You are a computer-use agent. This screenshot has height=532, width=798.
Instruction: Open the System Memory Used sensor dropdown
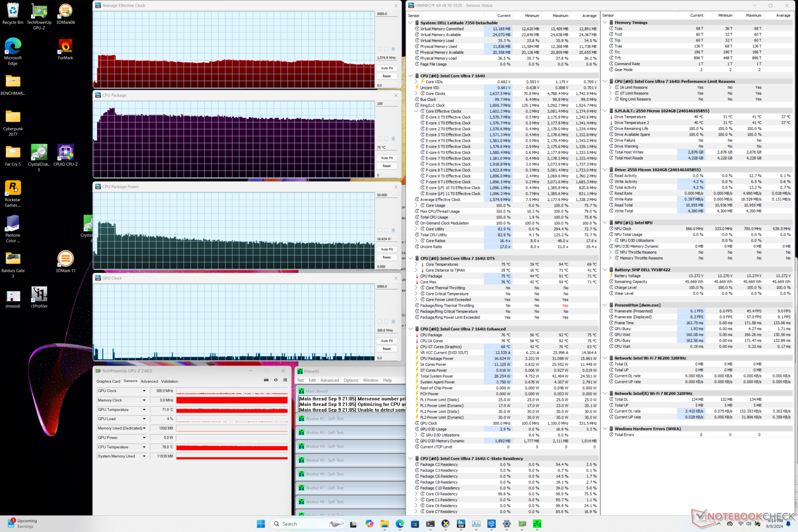144,456
